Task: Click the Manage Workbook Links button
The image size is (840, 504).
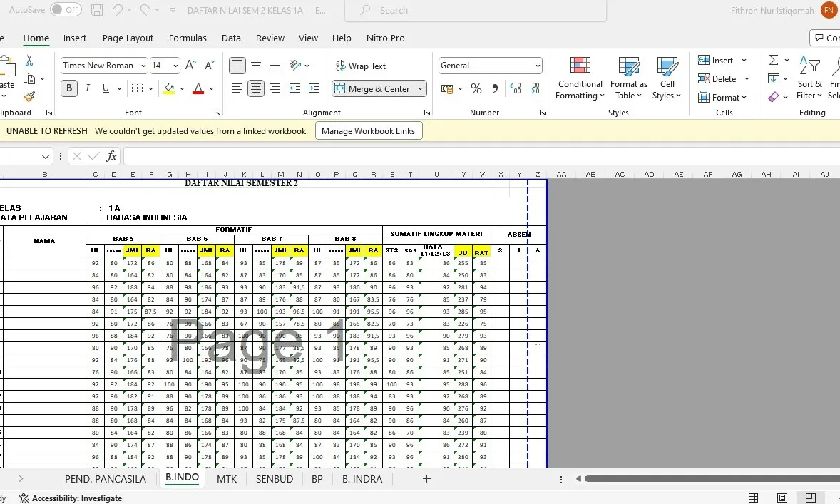Action: (369, 130)
